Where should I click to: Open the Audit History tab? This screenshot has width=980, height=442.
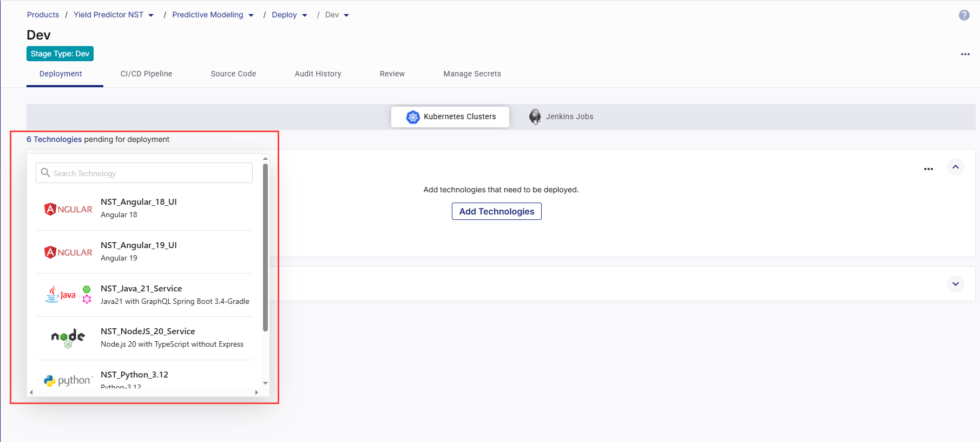point(318,74)
